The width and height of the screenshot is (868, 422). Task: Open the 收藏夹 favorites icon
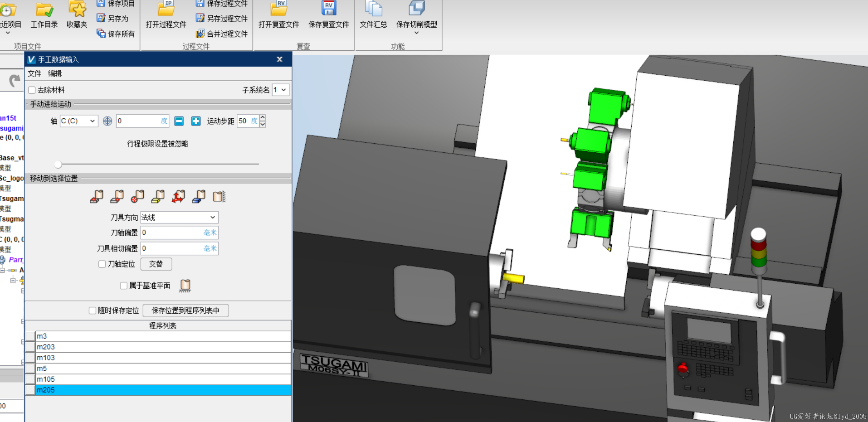[x=77, y=15]
